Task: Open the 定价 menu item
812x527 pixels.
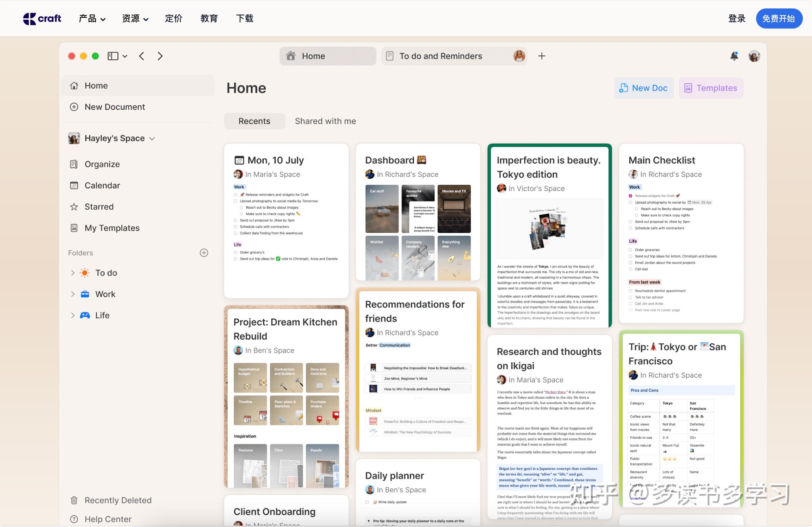Action: tap(174, 18)
